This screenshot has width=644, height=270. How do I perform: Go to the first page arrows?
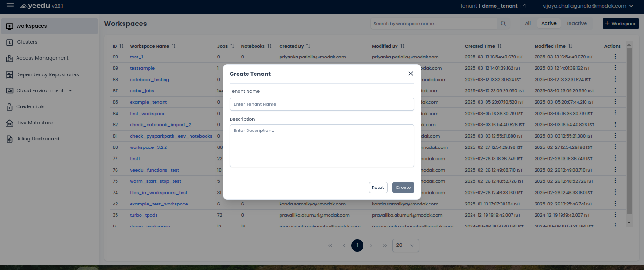coord(330,245)
